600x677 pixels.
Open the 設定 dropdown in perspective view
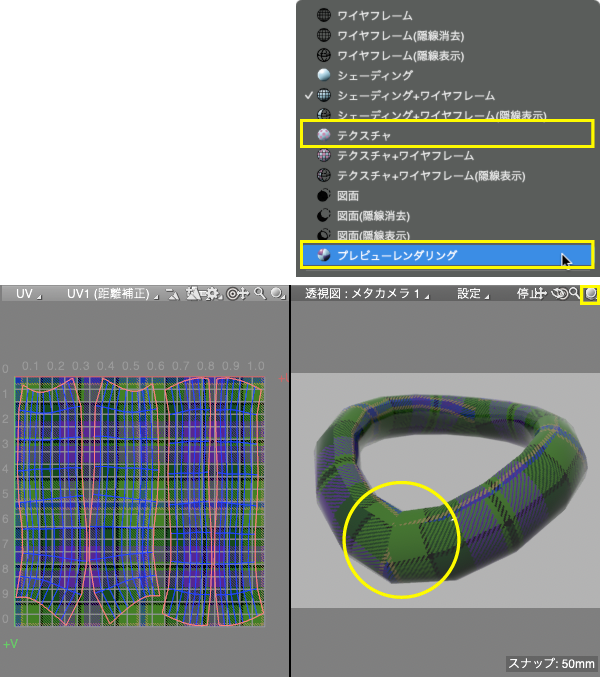pos(472,294)
